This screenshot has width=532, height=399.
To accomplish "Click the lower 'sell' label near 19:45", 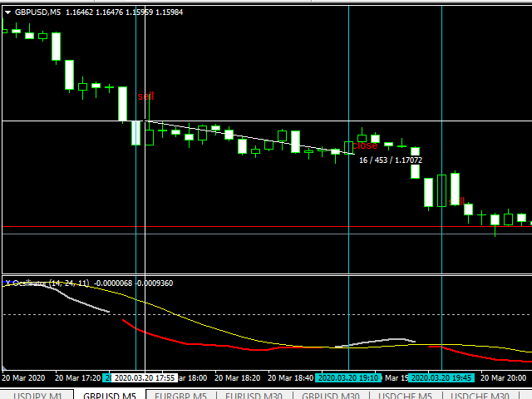I will pyautogui.click(x=456, y=201).
